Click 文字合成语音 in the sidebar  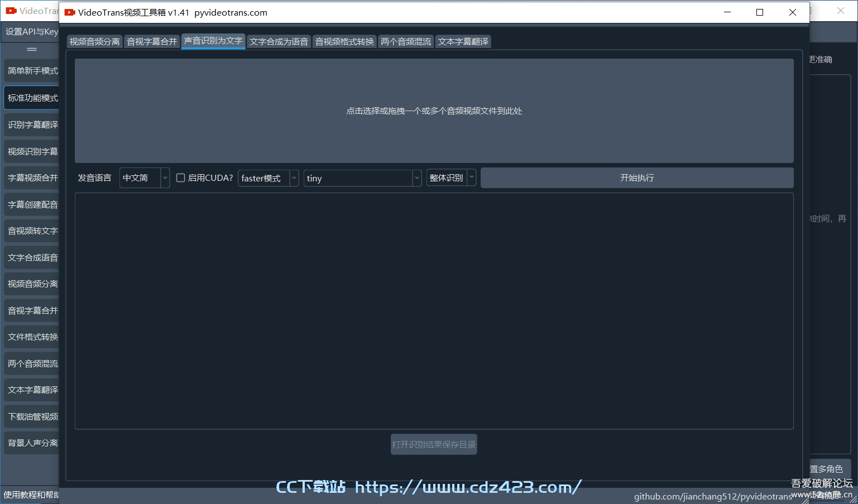pos(32,257)
